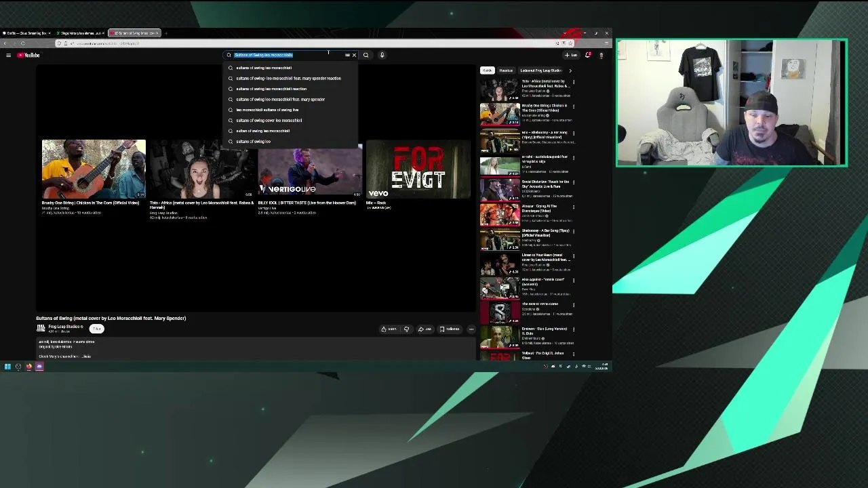
Task: Like the video with thumbs-up button
Action: (389, 329)
